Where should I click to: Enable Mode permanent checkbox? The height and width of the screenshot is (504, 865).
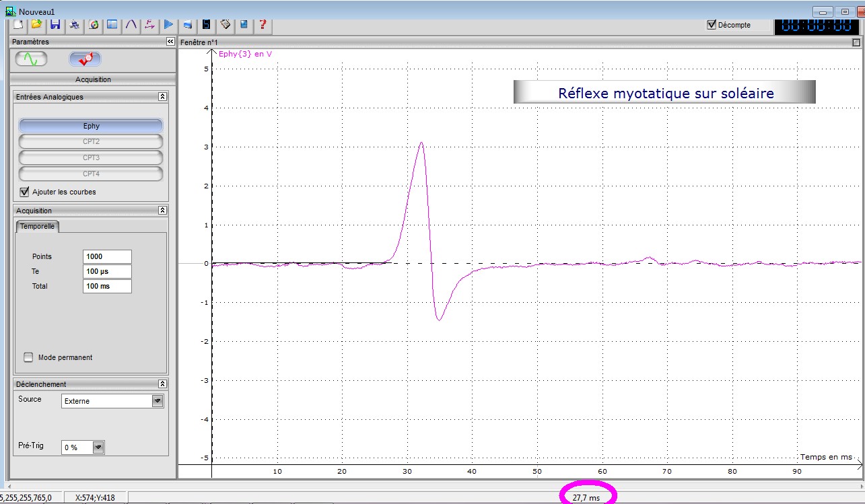click(x=28, y=357)
